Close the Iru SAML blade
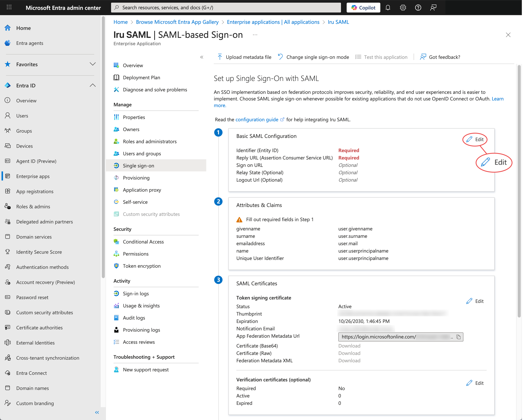523x420 pixels. pyautogui.click(x=508, y=35)
